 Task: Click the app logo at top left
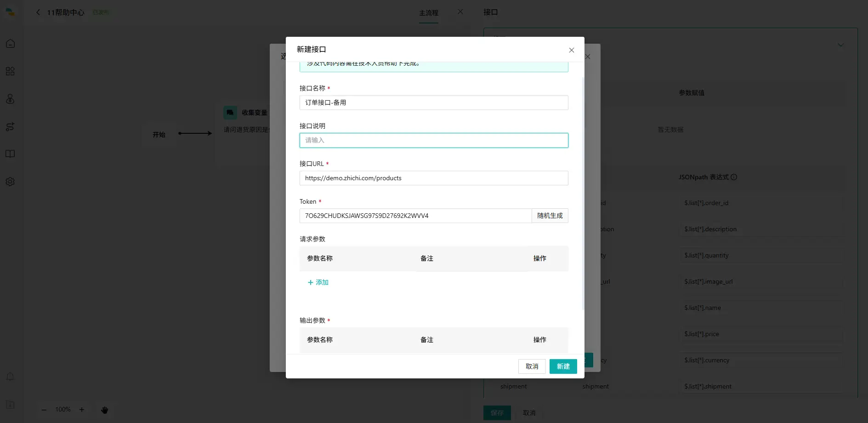pos(10,12)
